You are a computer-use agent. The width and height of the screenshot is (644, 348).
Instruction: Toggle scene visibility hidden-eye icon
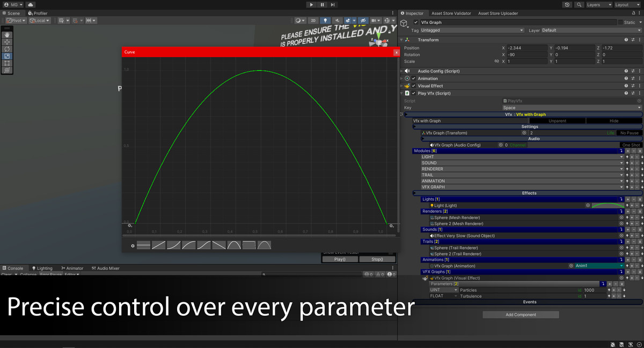[363, 20]
